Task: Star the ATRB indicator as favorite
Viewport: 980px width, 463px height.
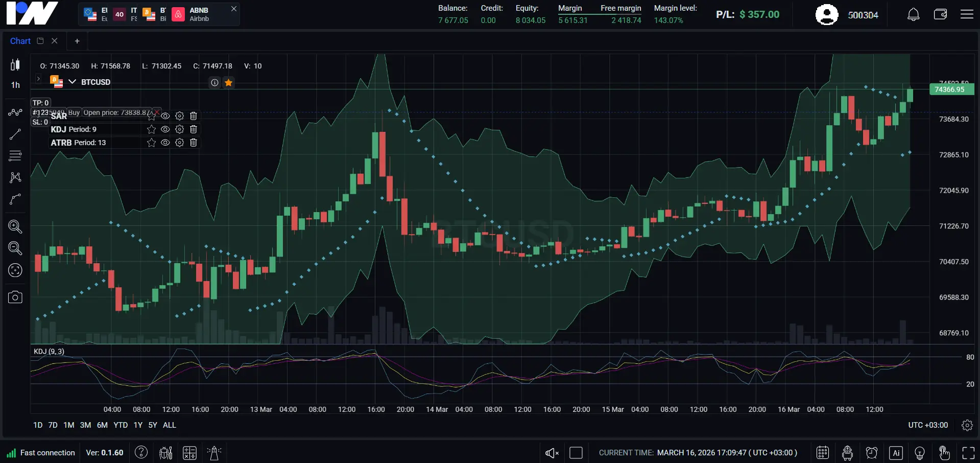Action: (151, 143)
